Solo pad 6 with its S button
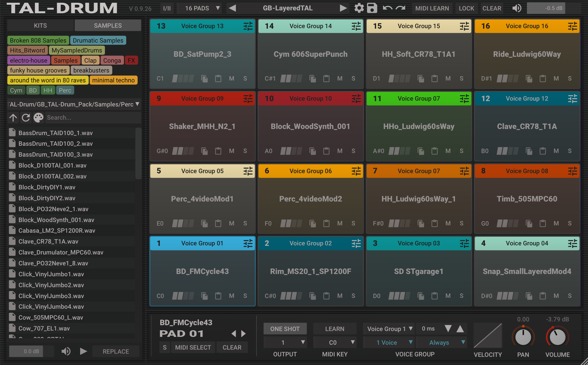The image size is (588, 365). pos(353,223)
